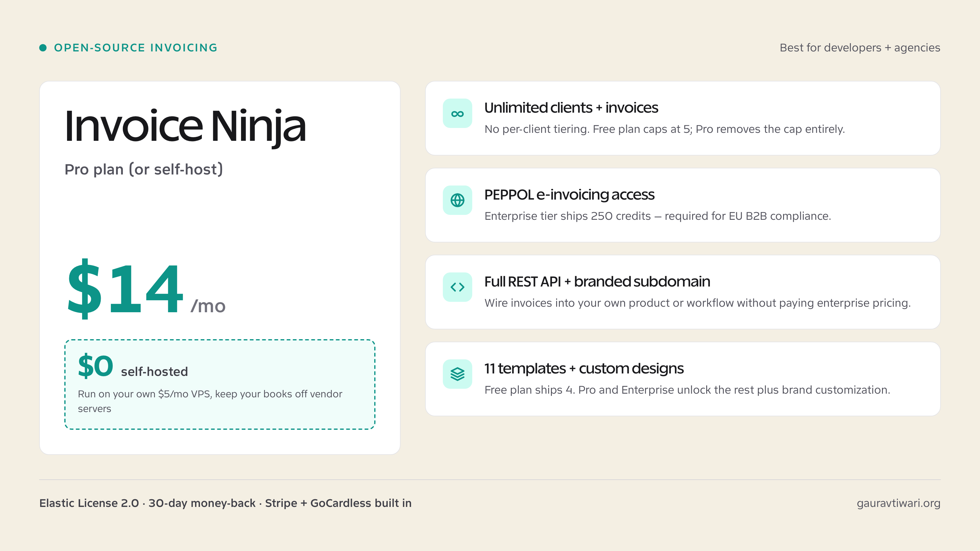980x551 pixels.
Task: Click the $0 self-hosted price
Action: (96, 365)
